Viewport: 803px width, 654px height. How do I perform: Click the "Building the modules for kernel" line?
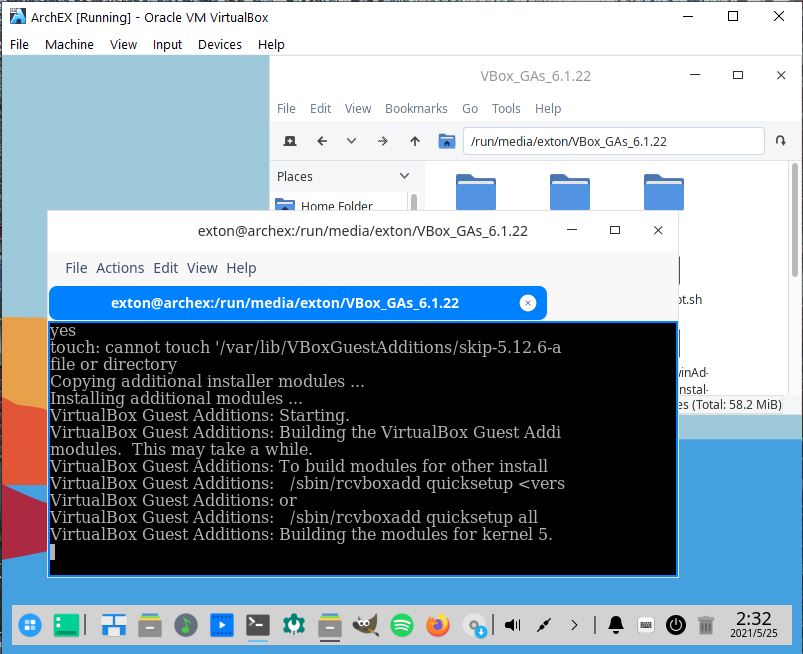[301, 534]
